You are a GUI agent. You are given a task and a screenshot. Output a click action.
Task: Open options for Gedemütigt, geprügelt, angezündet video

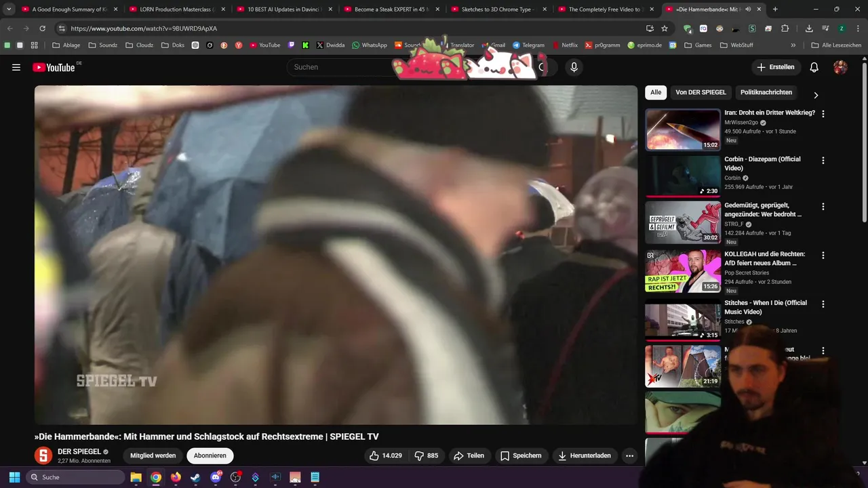pos(823,207)
